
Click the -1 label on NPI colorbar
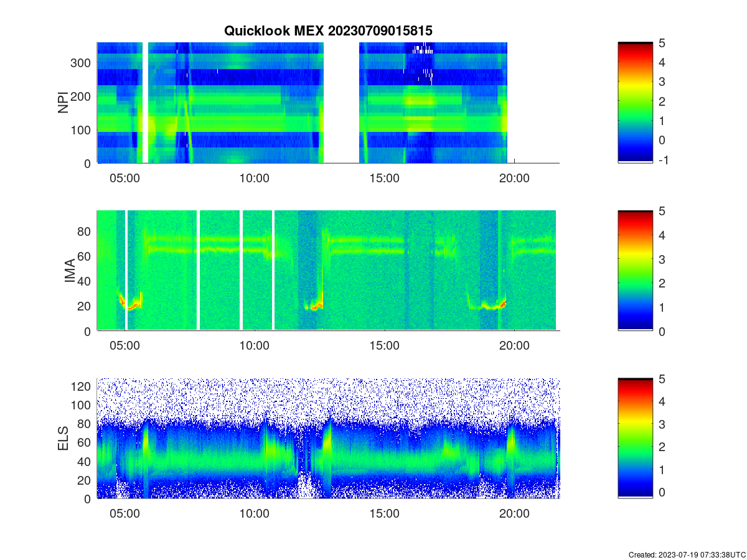[664, 159]
